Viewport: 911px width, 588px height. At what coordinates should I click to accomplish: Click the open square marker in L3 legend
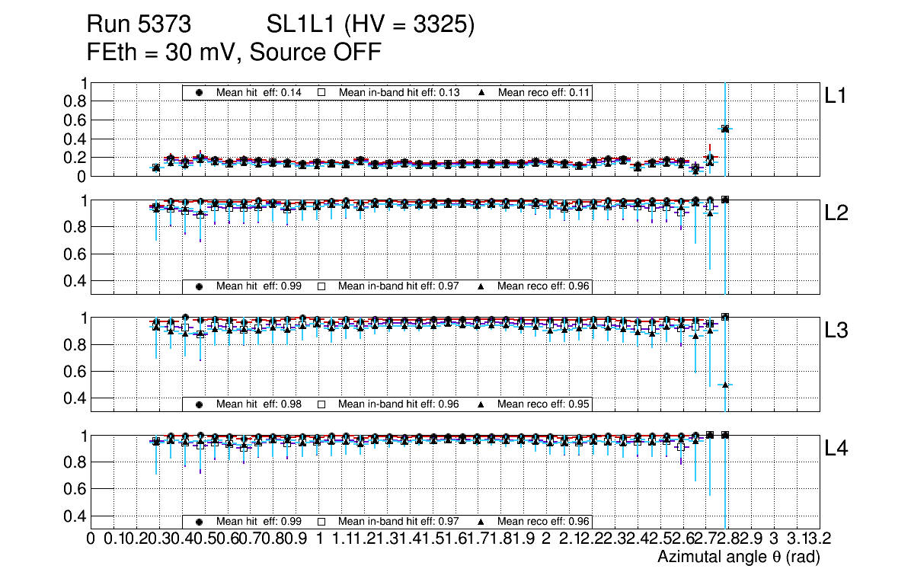[321, 404]
